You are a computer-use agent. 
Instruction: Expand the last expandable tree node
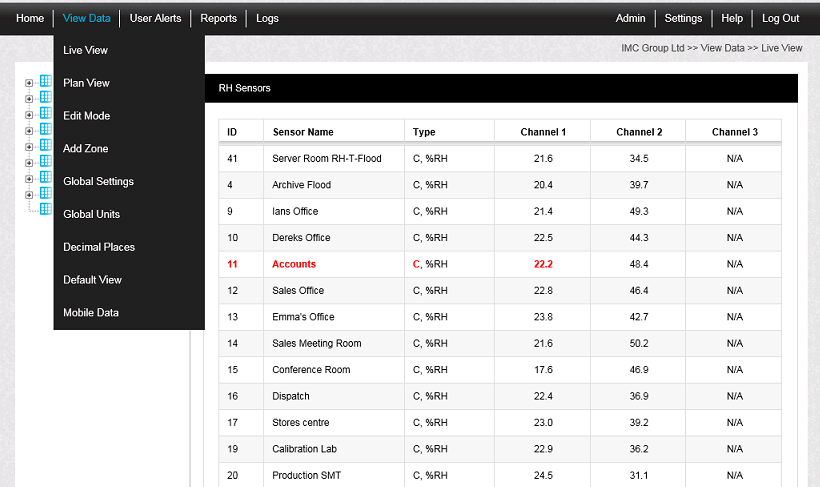29,195
